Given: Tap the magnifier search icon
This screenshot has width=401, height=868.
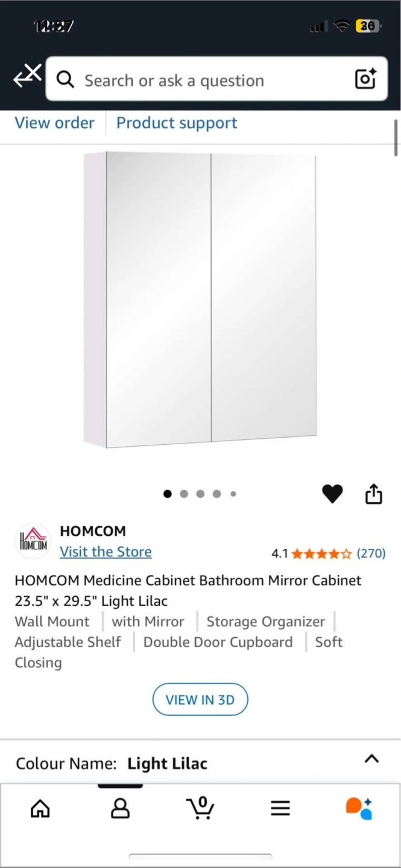Looking at the screenshot, I should 65,80.
